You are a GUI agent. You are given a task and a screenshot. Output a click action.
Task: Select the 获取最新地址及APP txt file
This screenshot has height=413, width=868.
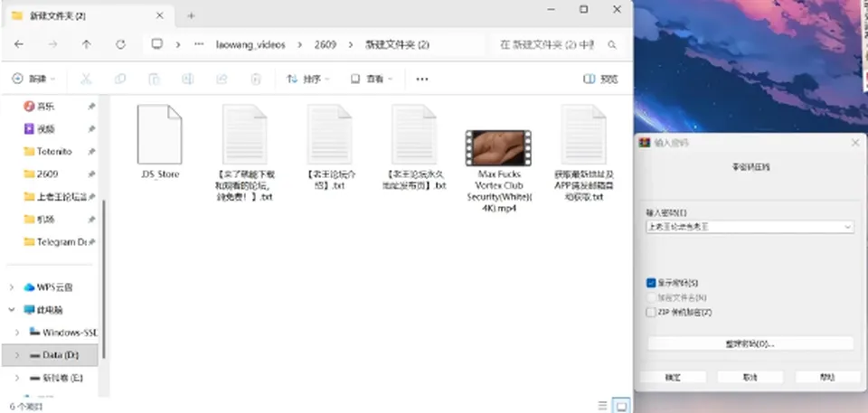point(583,152)
